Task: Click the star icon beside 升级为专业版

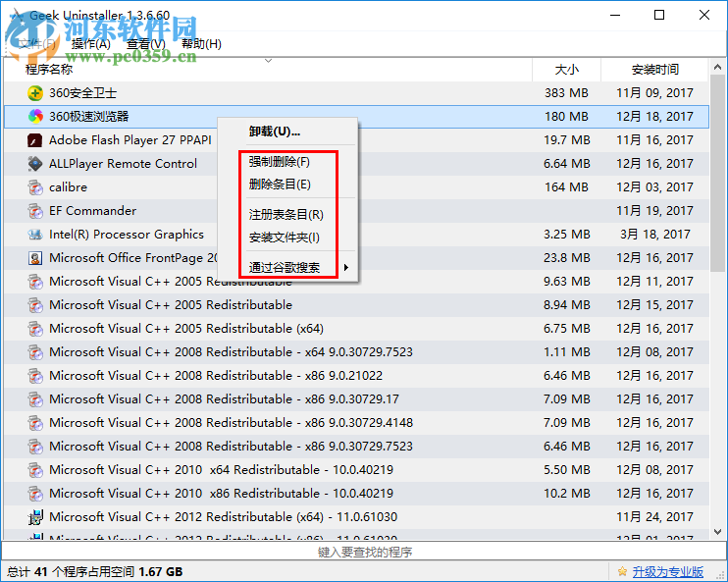Action: (x=622, y=571)
